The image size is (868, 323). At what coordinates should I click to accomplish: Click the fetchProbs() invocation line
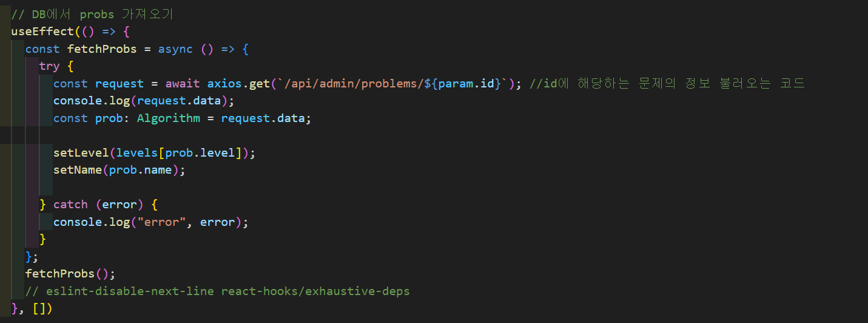tap(70, 274)
